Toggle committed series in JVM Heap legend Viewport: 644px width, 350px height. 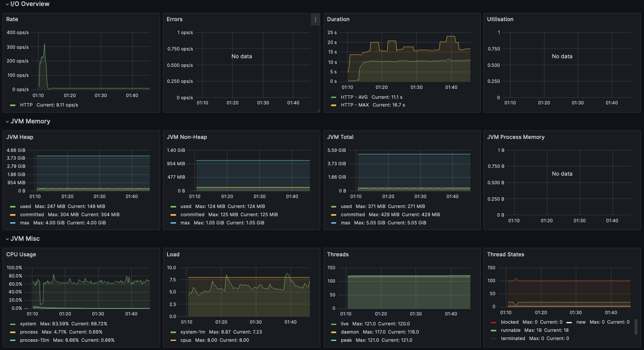click(32, 214)
